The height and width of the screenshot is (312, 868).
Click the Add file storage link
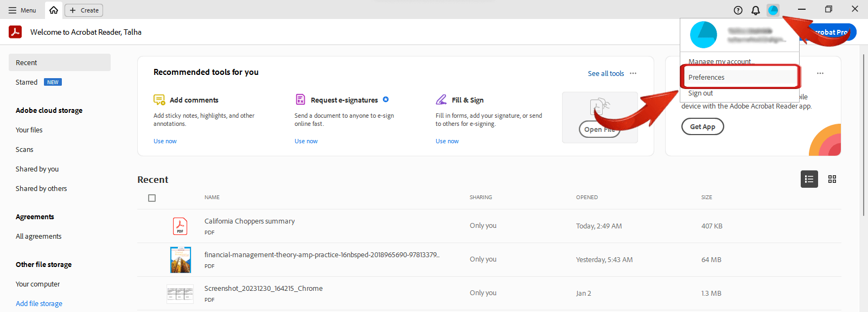pos(39,303)
